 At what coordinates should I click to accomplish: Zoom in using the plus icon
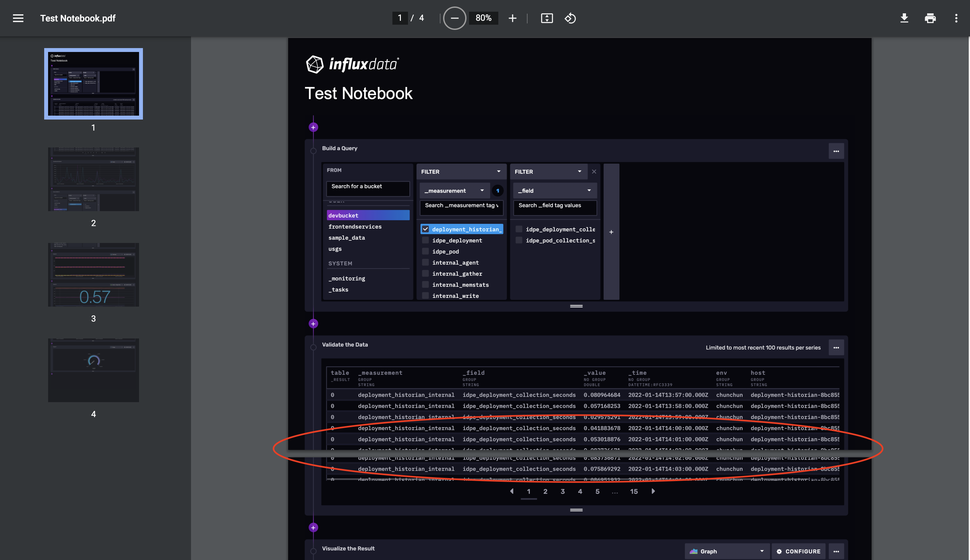512,18
